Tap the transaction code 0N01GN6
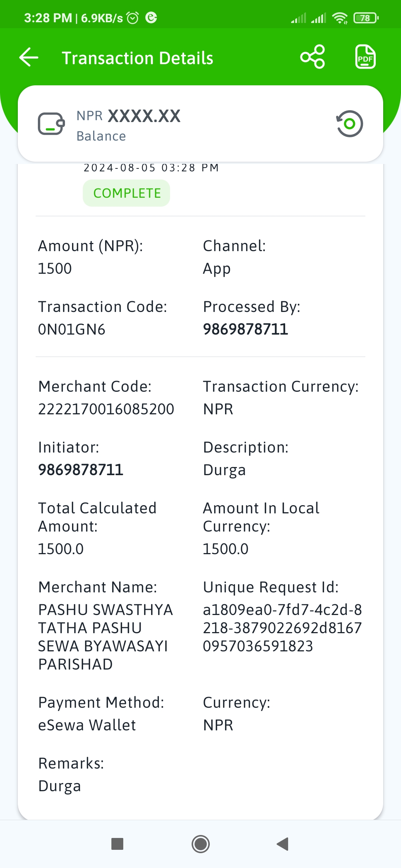Image resolution: width=401 pixels, height=868 pixels. 72,329
